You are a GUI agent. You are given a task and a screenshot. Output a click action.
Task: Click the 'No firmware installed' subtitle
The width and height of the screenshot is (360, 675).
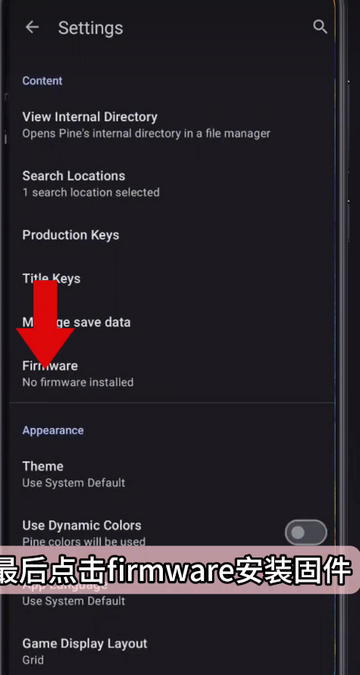pos(78,382)
